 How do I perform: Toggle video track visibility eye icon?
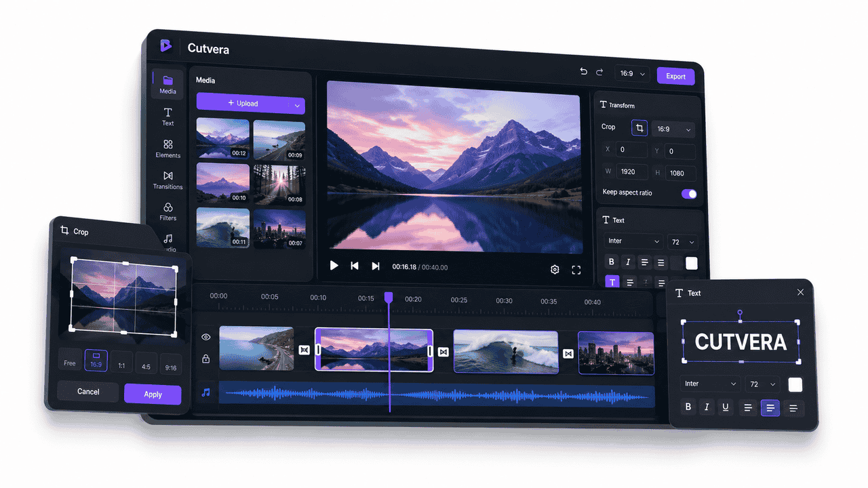pos(206,337)
